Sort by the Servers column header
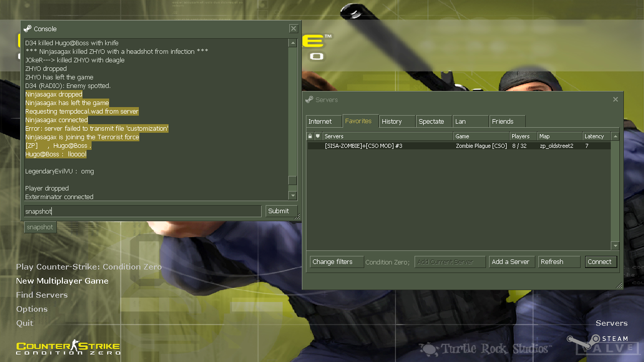 click(387, 136)
